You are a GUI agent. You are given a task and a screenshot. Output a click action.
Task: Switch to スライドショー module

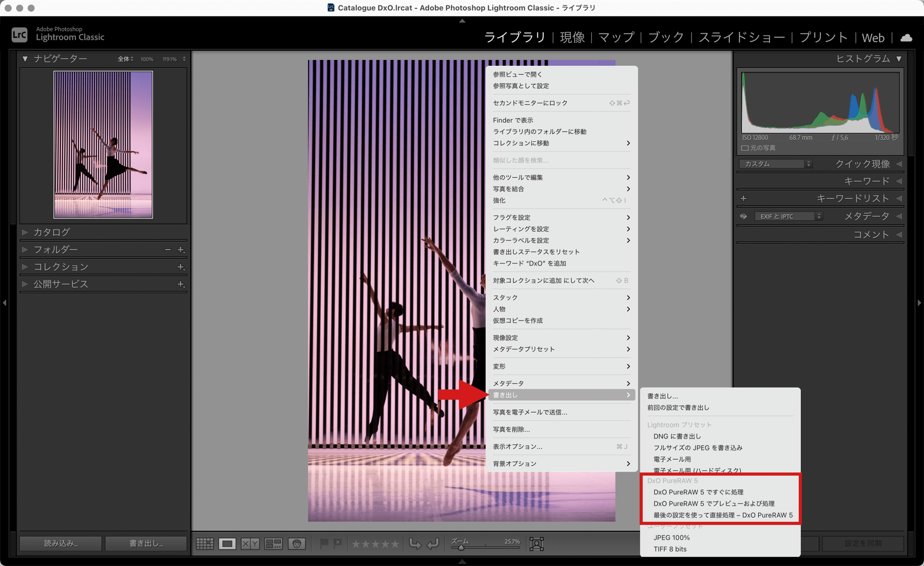pos(742,37)
